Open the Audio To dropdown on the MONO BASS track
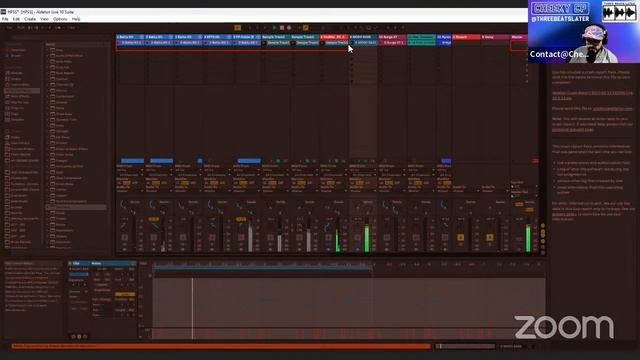 [363, 191]
